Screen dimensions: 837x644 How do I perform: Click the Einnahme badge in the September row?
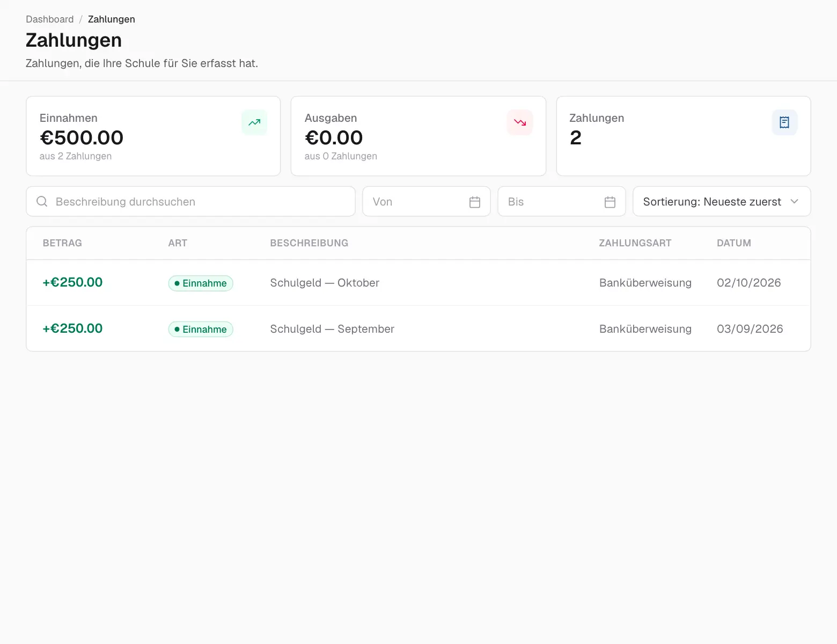pos(201,330)
